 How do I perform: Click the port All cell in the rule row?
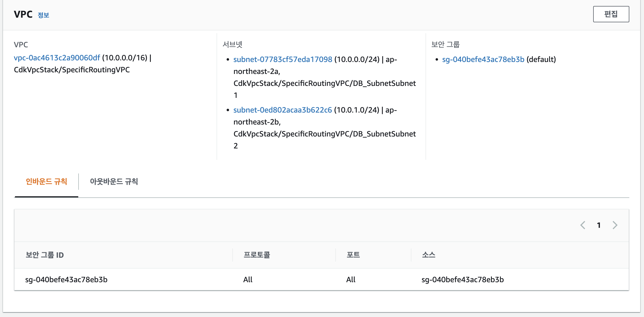(x=351, y=280)
